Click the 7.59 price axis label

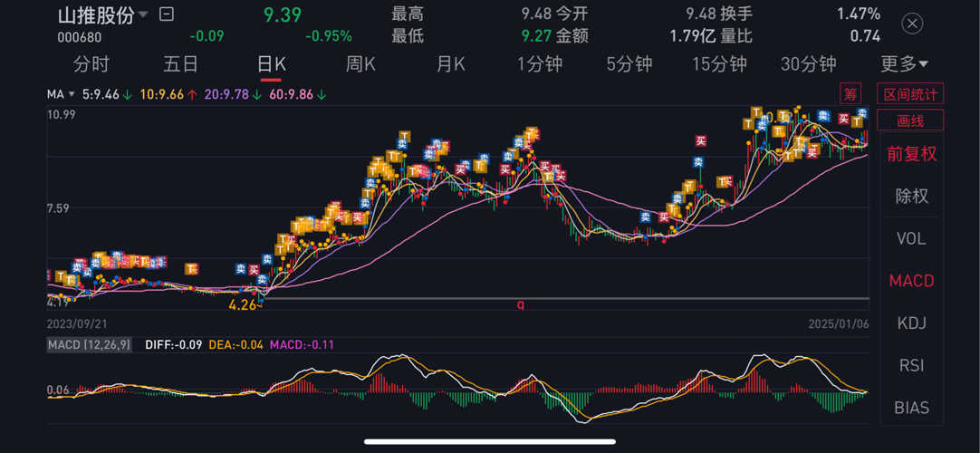click(x=59, y=208)
